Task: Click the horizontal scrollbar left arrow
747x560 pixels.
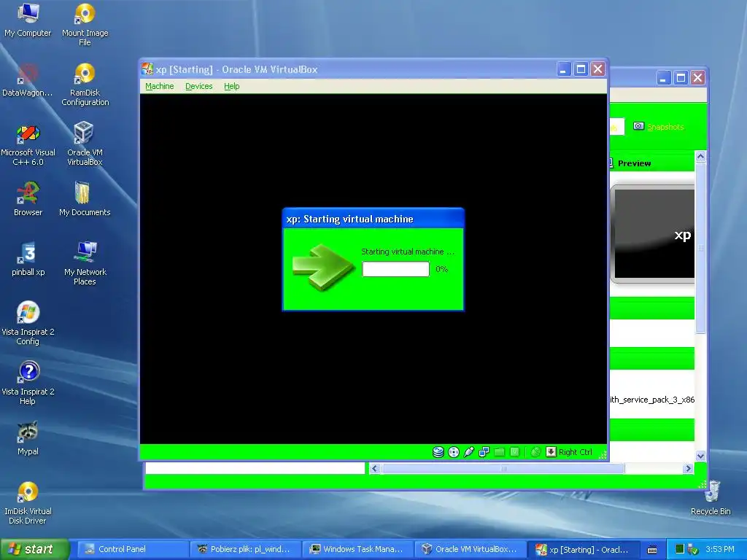Action: coord(374,469)
